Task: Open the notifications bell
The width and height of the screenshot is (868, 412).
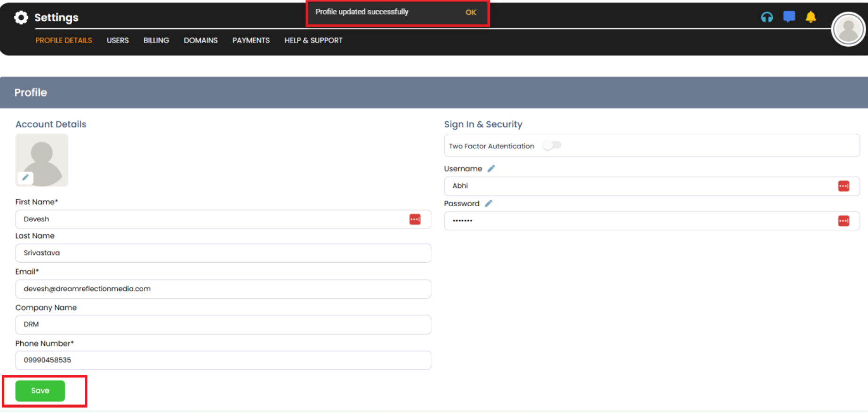Action: pyautogui.click(x=811, y=17)
